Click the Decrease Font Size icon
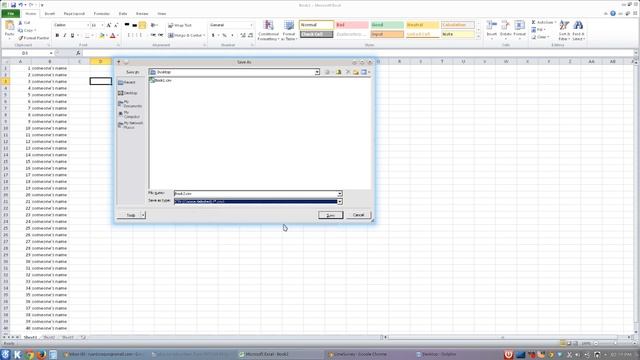This screenshot has width=640, height=360. [116, 25]
